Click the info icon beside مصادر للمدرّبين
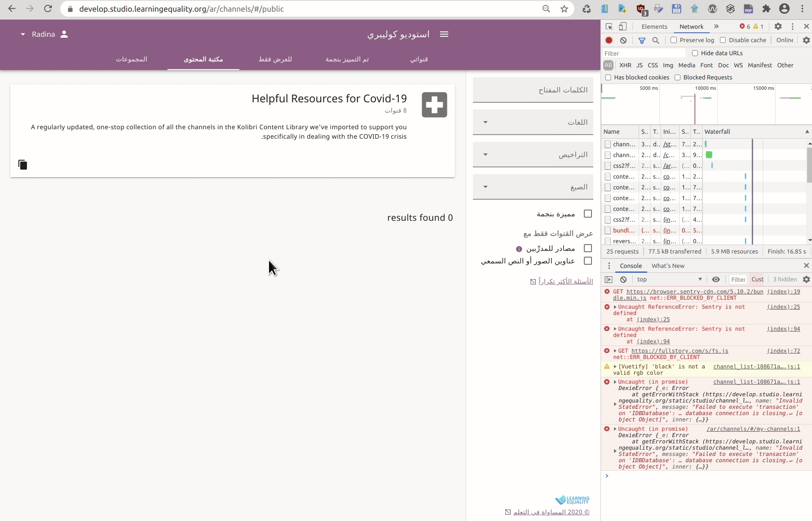This screenshot has width=812, height=521. click(519, 249)
